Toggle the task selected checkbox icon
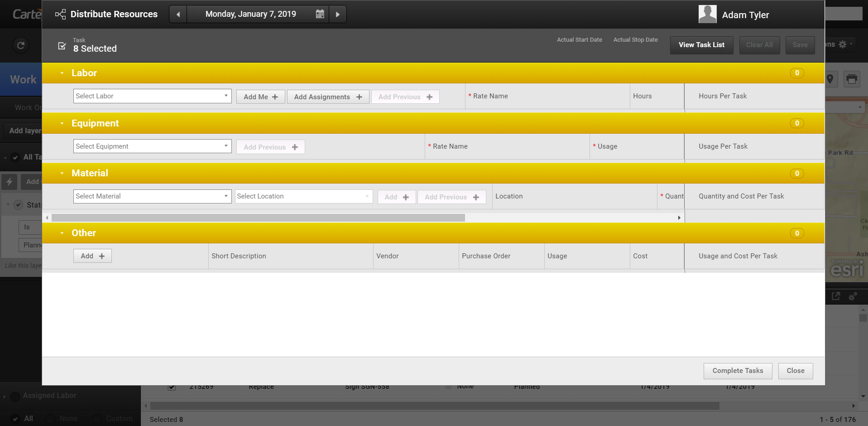Screen dimensions: 868x426 (62, 46)
